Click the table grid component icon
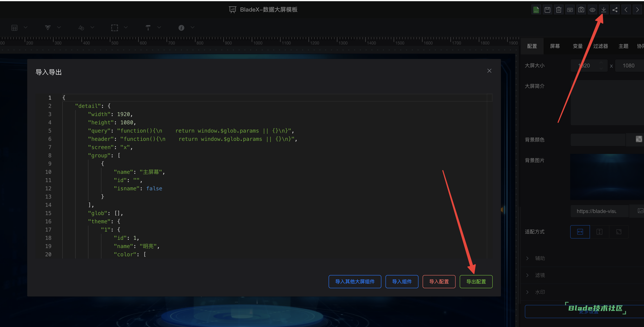The image size is (644, 327). (14, 28)
